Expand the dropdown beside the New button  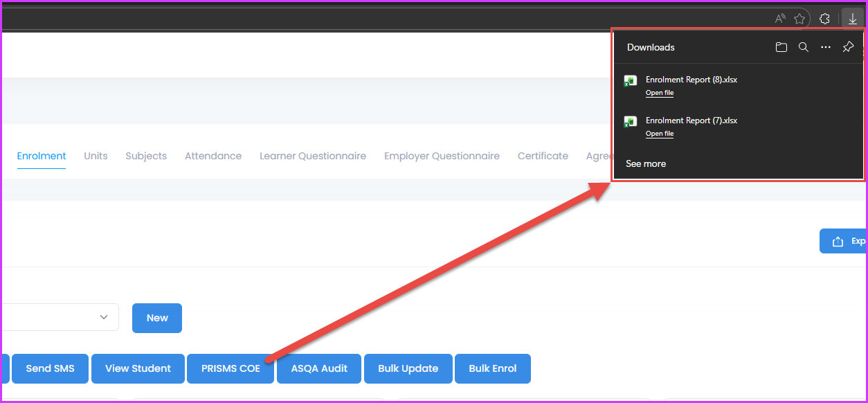pos(104,317)
